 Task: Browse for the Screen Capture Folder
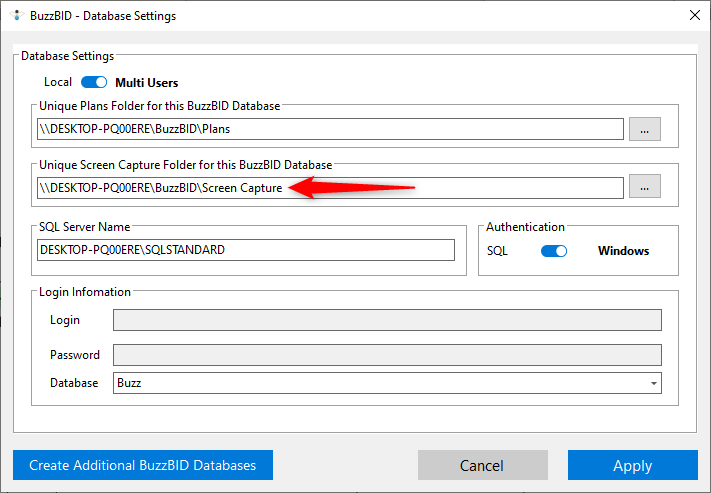(645, 187)
